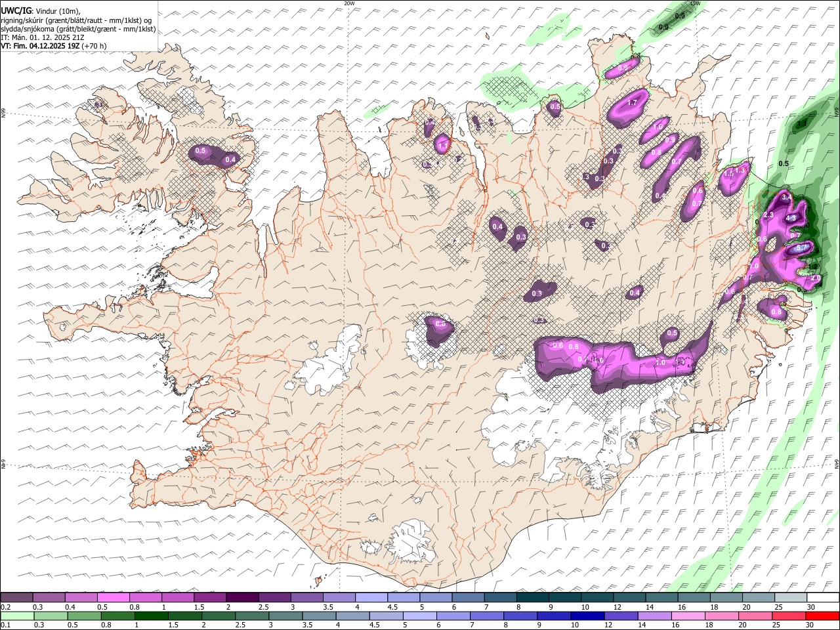This screenshot has width=840, height=630.
Task: Pick the light purple lower swatch above 14
Action: tap(655, 616)
